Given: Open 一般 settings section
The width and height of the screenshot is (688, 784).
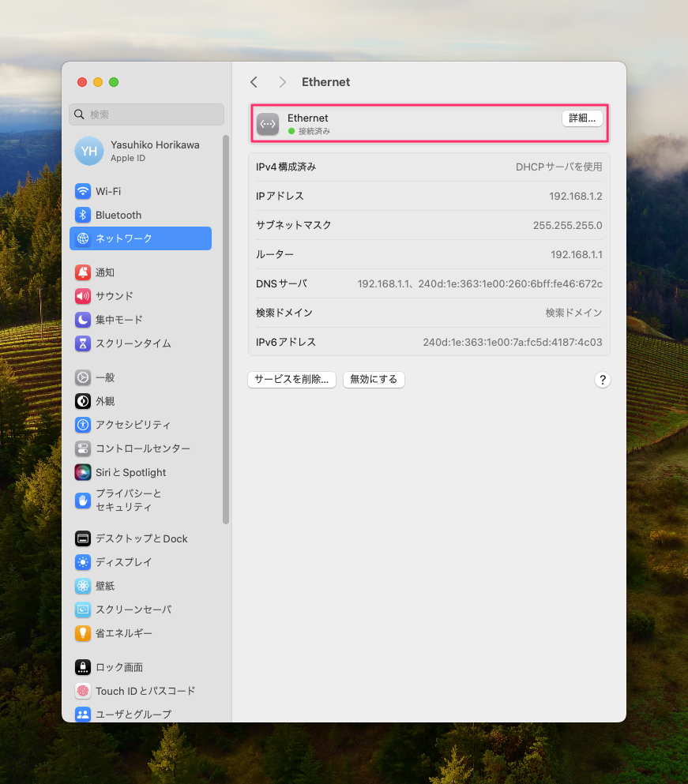Looking at the screenshot, I should [105, 377].
